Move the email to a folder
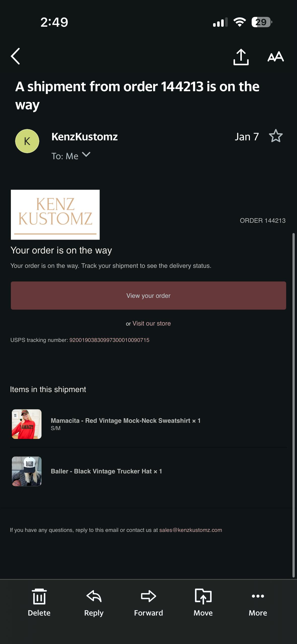Image resolution: width=297 pixels, height=644 pixels. tap(203, 602)
